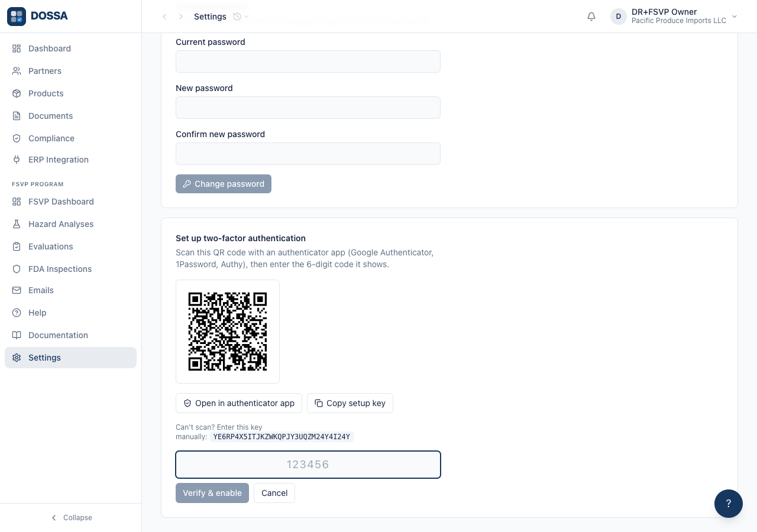Open Emails in the sidebar
This screenshot has width=757, height=532.
pyautogui.click(x=70, y=290)
